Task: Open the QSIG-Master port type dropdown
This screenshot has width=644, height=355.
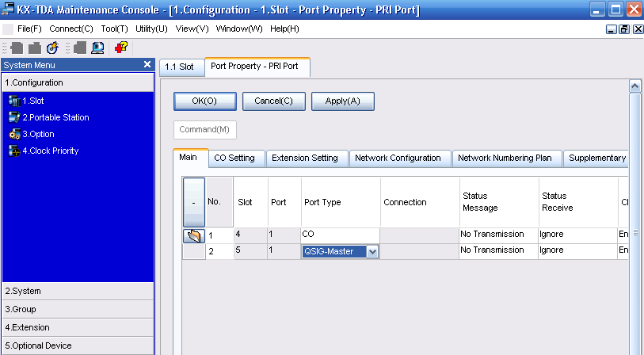Action: pyautogui.click(x=372, y=251)
